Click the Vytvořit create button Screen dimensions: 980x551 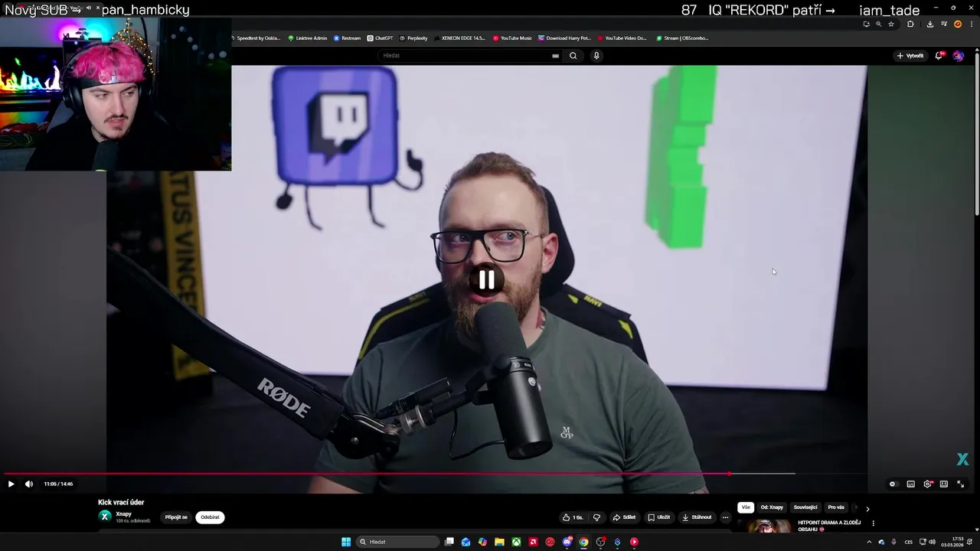click(x=910, y=56)
